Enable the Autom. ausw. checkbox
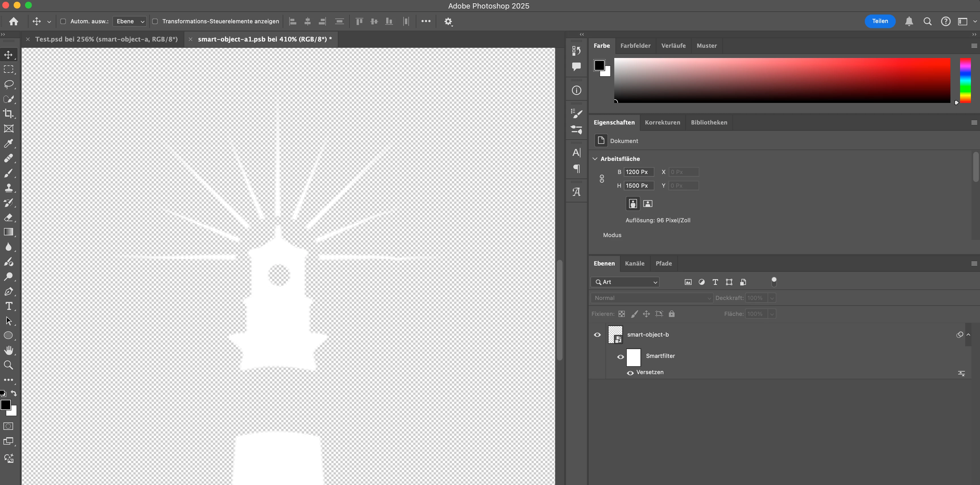Viewport: 980px width, 485px height. pos(63,21)
